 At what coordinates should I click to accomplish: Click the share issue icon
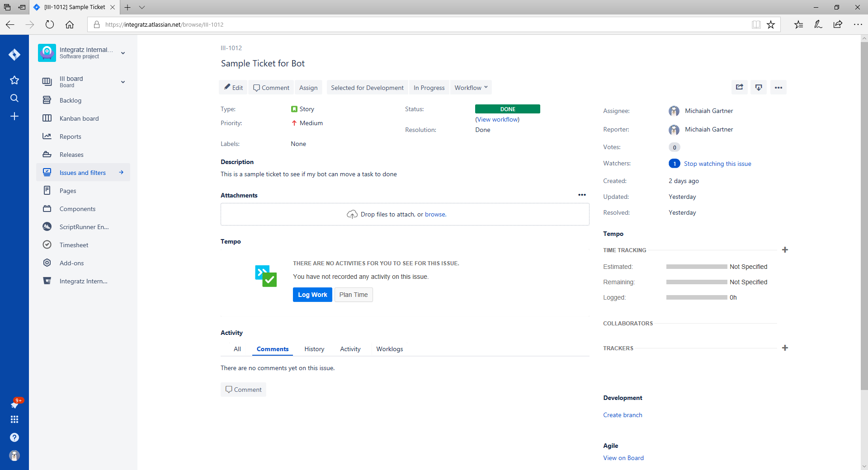pyautogui.click(x=739, y=87)
